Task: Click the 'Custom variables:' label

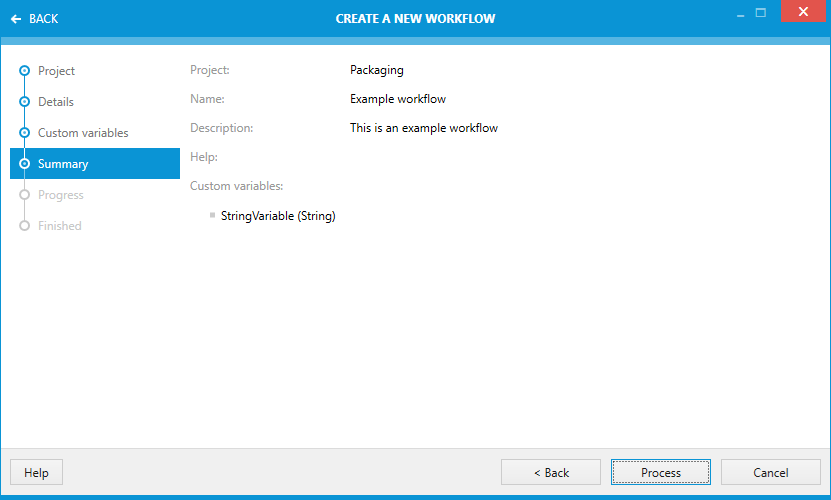Action: pyautogui.click(x=236, y=186)
